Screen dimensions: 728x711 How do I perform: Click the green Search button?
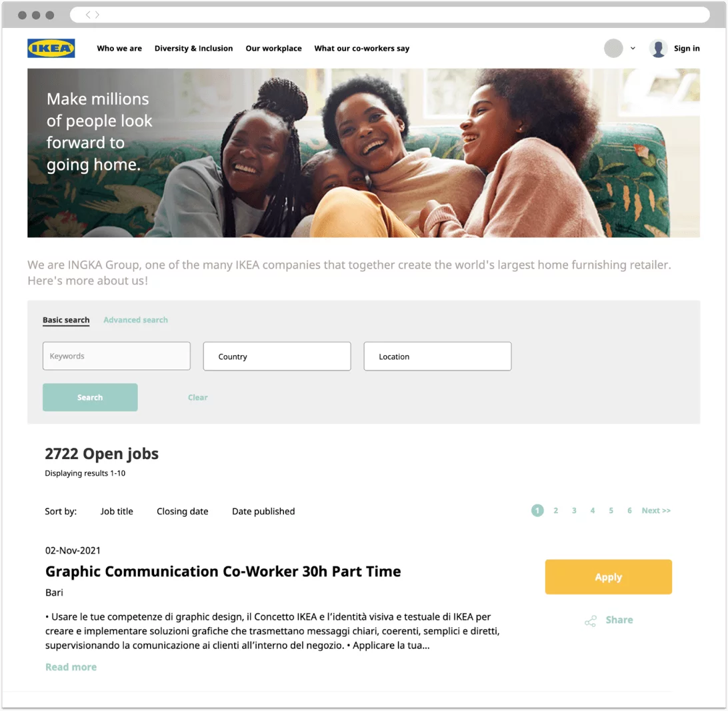click(x=90, y=397)
